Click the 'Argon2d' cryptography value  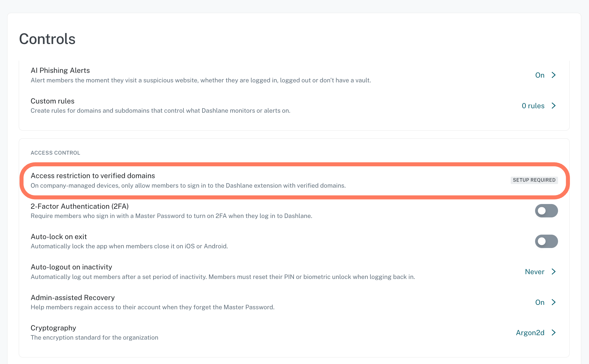pos(530,332)
